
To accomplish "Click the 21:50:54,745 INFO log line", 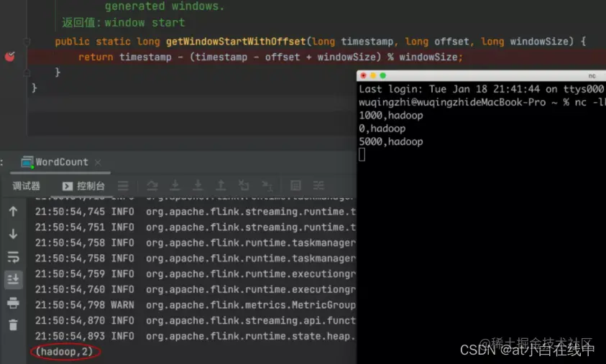I will tap(196, 212).
